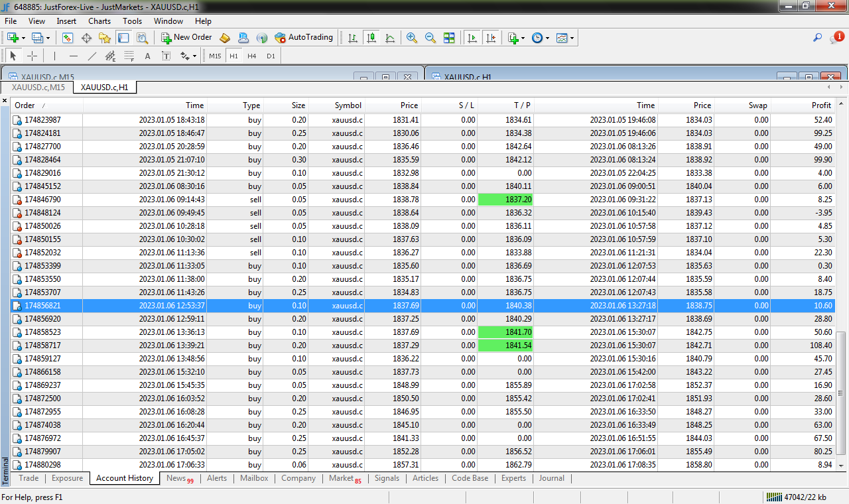Zoom in on the chart
This screenshot has width=849, height=504.
[412, 38]
